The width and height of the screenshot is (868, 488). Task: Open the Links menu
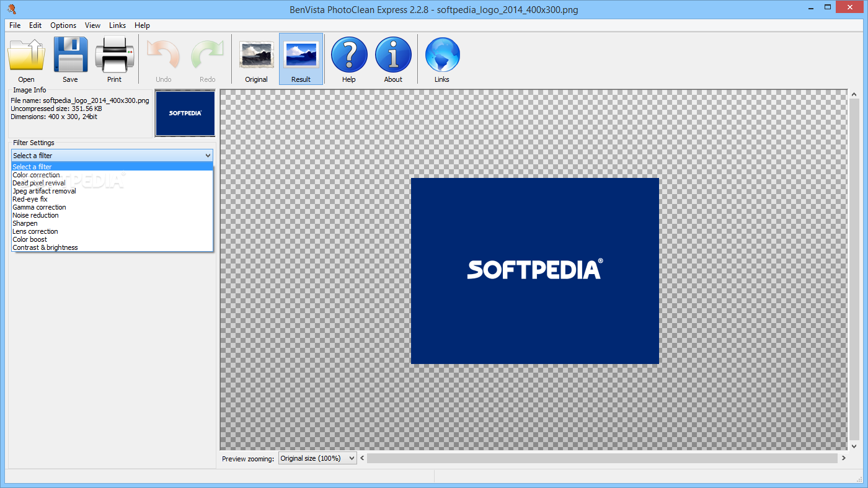point(117,25)
